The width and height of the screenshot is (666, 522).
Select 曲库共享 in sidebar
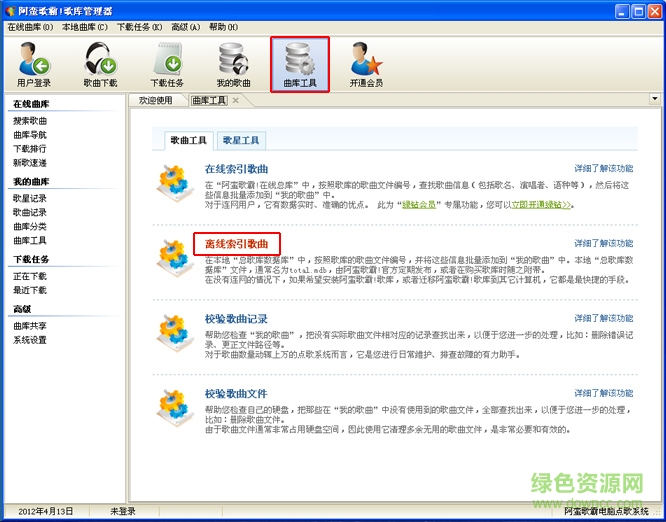(30, 326)
